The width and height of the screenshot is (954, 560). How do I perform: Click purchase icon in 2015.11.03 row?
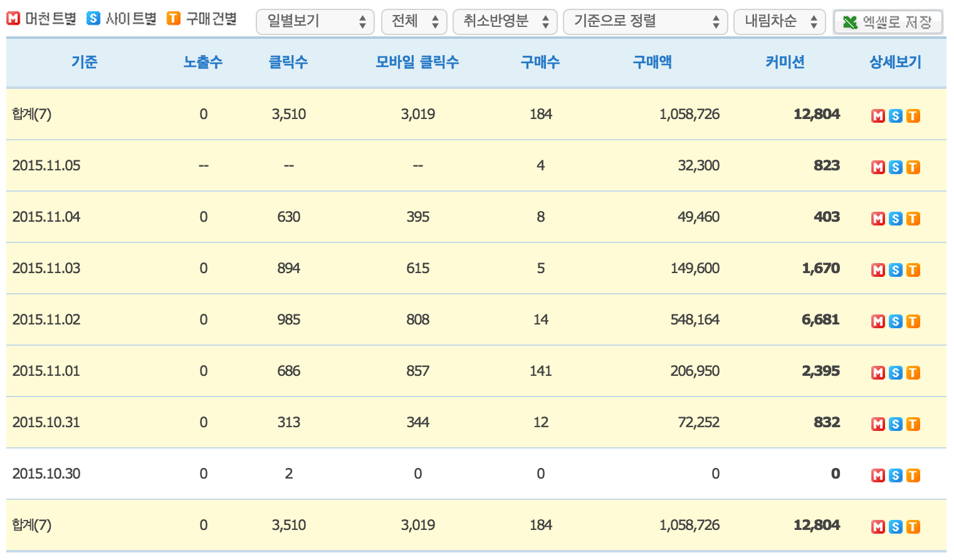(913, 270)
